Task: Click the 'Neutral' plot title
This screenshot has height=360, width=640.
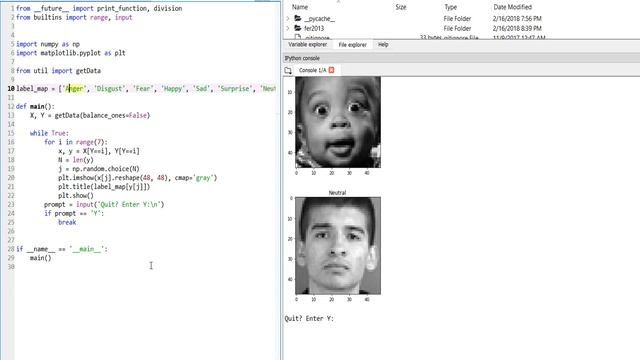Action: pos(338,192)
